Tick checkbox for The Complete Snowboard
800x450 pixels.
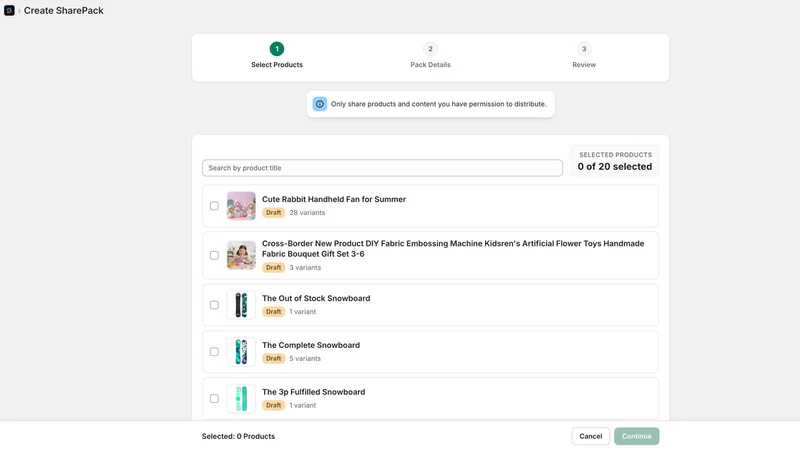[214, 352]
